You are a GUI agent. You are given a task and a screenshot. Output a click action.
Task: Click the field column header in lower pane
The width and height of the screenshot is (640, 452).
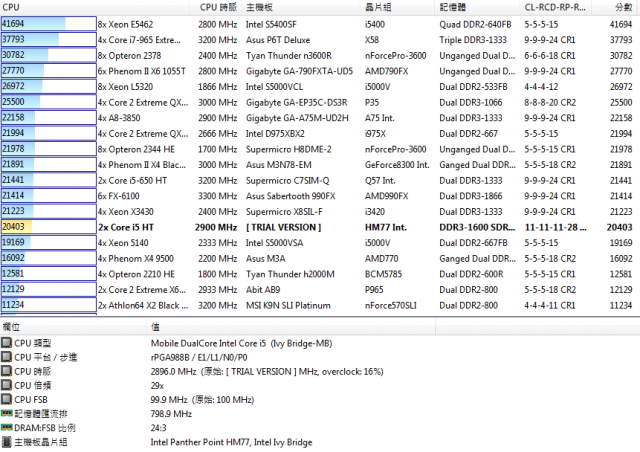coord(73,327)
